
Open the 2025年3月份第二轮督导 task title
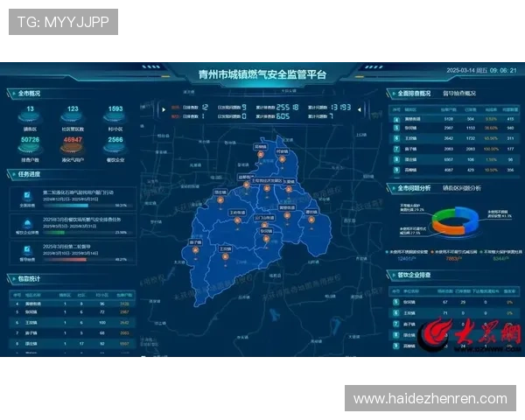[x=66, y=247]
